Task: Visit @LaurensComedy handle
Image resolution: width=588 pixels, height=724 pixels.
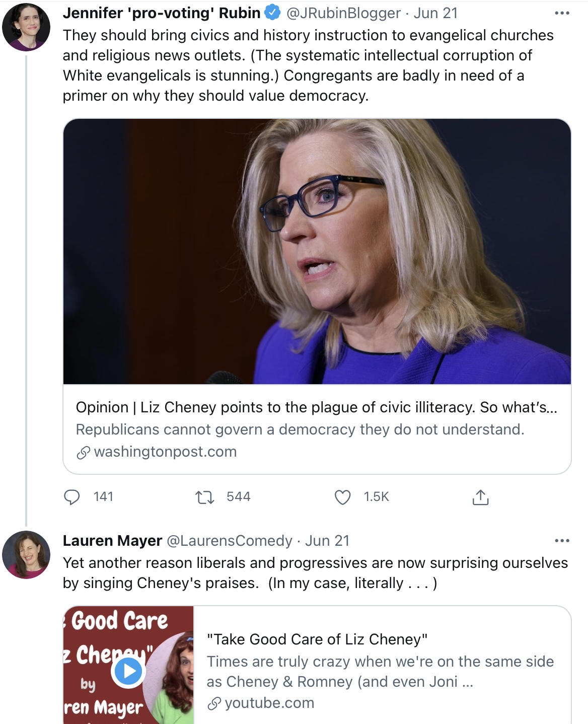Action: 229,541
